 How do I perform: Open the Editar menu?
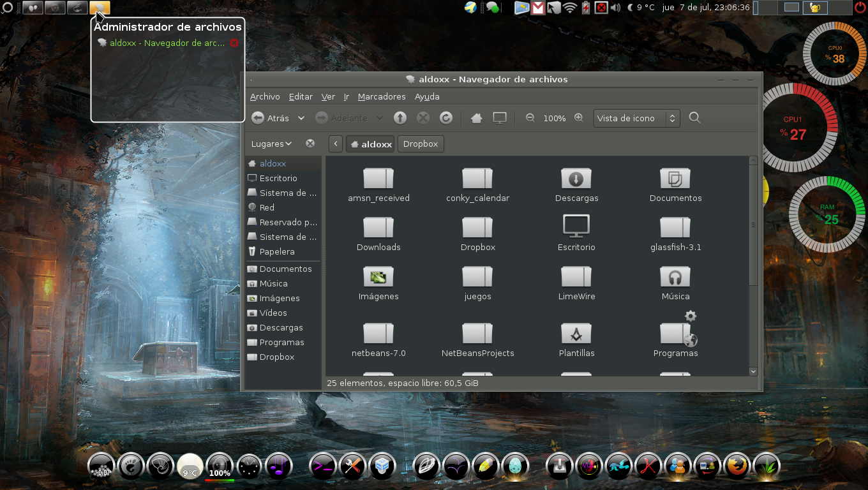point(301,96)
